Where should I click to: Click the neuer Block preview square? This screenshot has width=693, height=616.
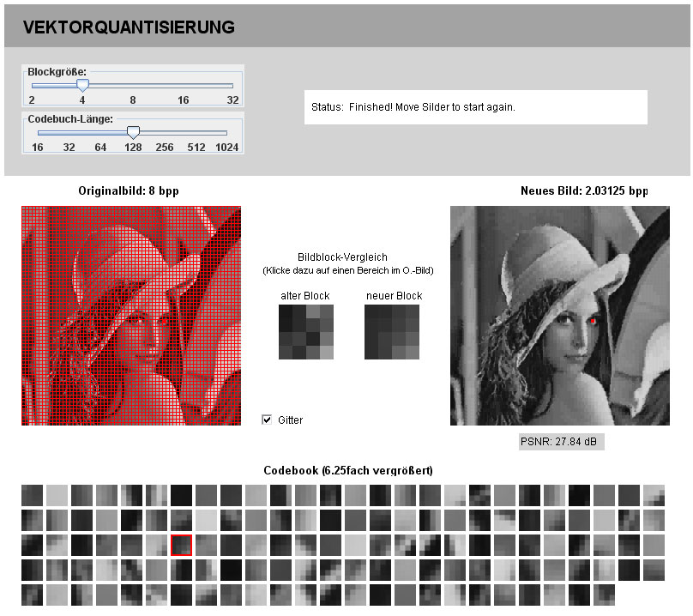click(x=392, y=332)
